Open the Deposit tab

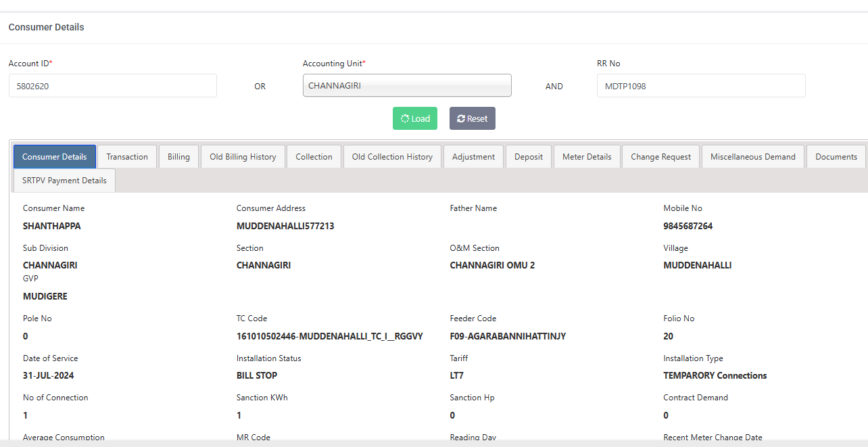(x=529, y=157)
